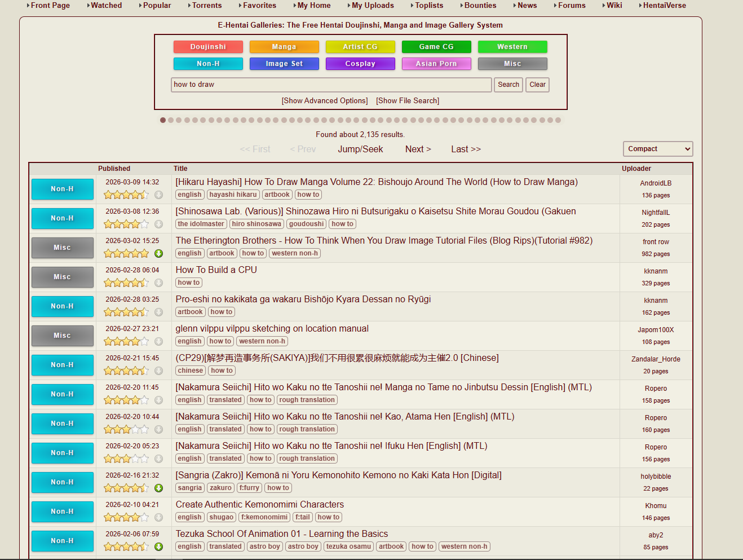
Task: Click the Non-H badge on the Create Authentic Kemonomimi row
Action: (x=63, y=512)
